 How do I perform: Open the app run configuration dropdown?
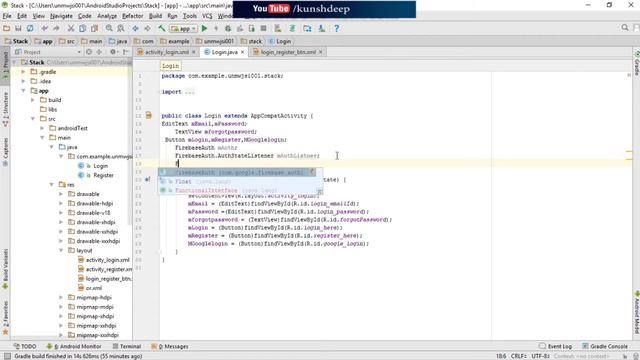pyautogui.click(x=184, y=29)
